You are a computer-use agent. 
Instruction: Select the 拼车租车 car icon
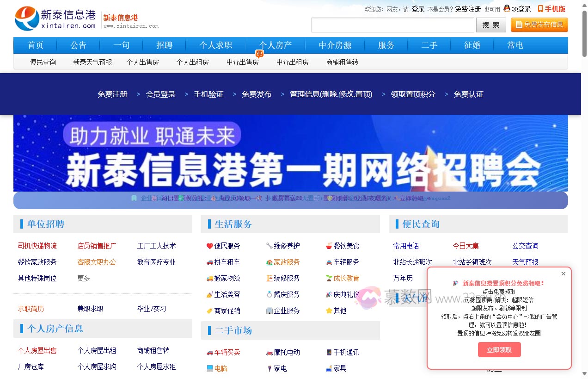[x=210, y=262]
